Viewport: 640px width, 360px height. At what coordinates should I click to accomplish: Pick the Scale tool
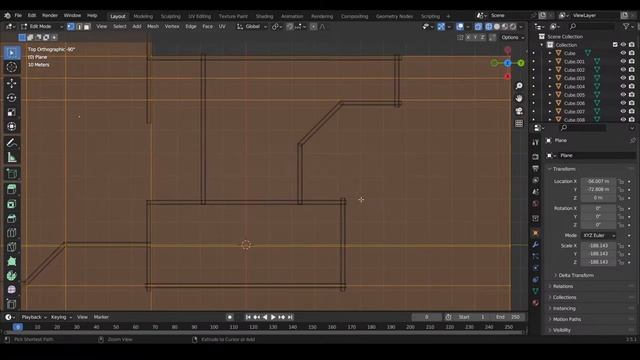(x=11, y=112)
